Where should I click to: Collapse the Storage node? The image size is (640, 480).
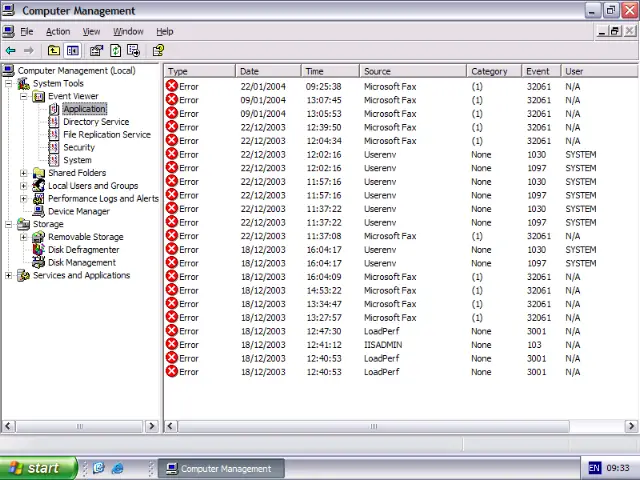(8, 224)
